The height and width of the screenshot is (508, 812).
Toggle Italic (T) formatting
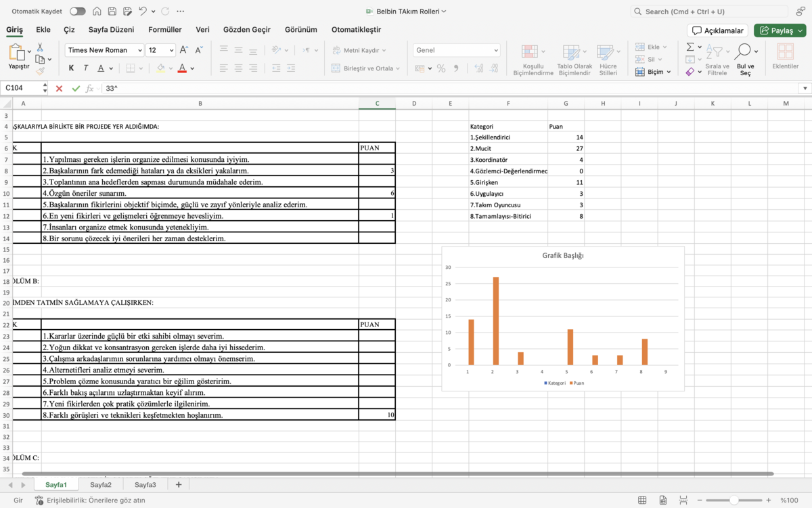coord(86,68)
